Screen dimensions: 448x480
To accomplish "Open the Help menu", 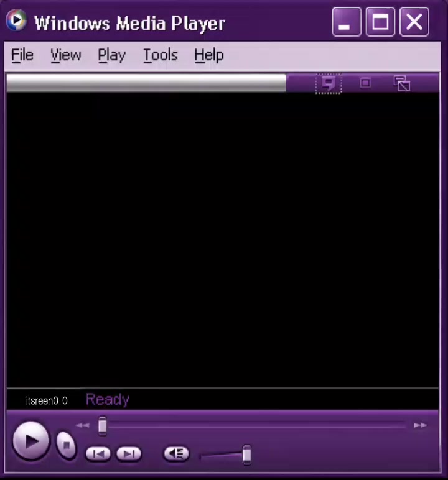I will [209, 55].
